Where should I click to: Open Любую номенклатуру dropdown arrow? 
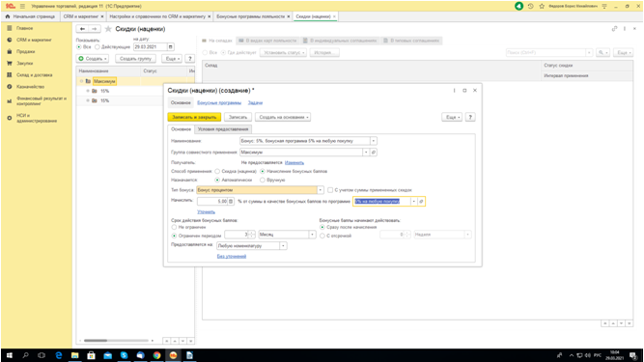coord(283,246)
